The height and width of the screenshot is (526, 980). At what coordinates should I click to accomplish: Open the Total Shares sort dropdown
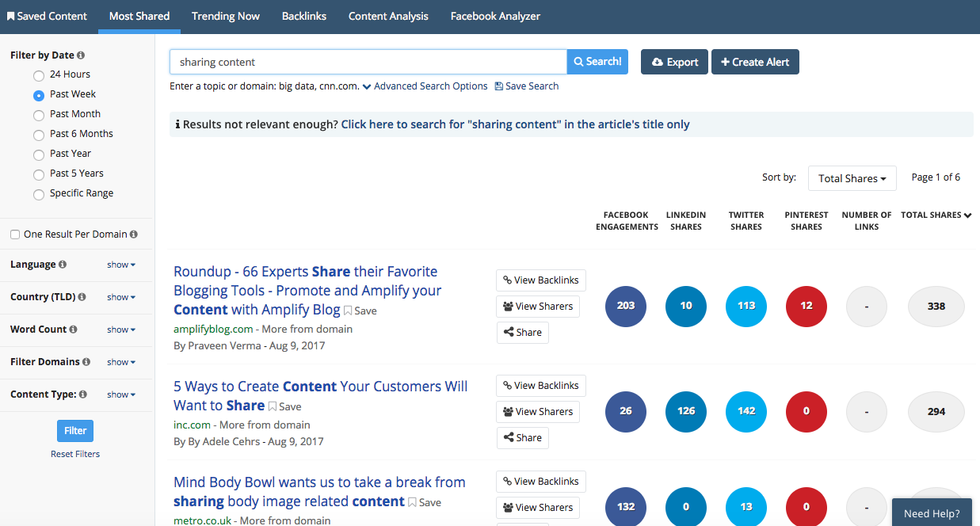(852, 178)
